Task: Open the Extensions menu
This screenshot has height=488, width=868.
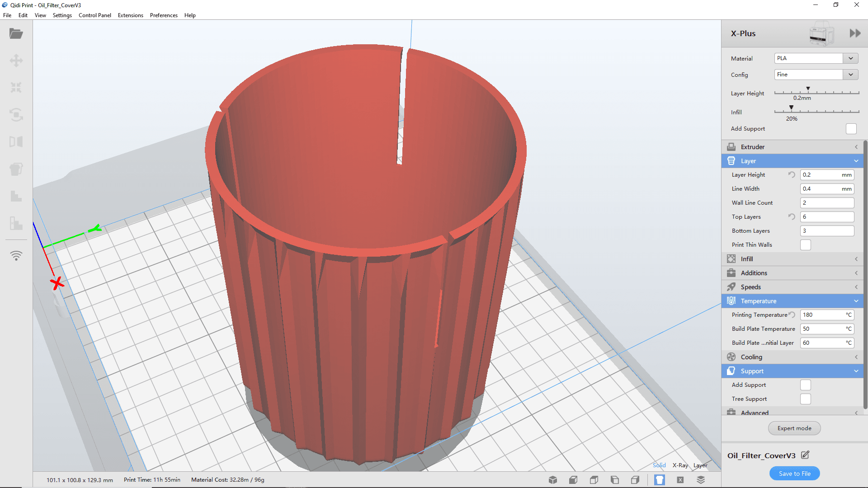Action: click(x=131, y=15)
